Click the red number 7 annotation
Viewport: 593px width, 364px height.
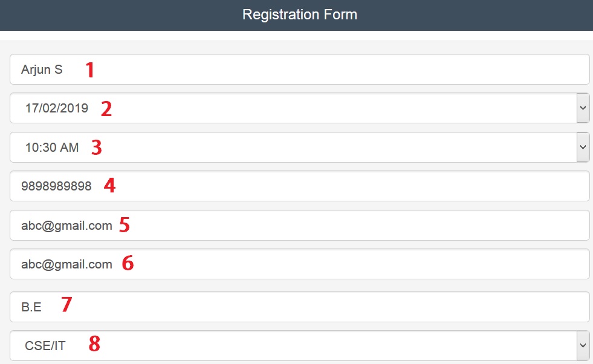click(x=66, y=305)
